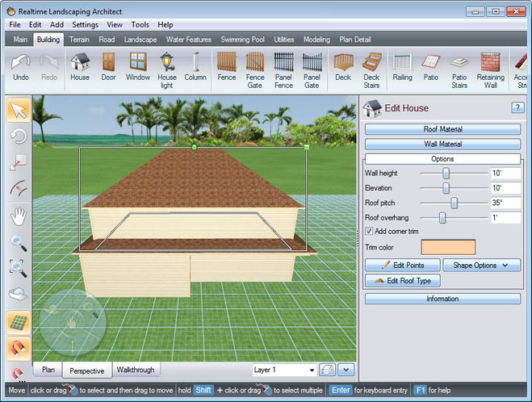Click the Roof pitch value field
Image resolution: width=532 pixels, height=402 pixels.
point(505,203)
